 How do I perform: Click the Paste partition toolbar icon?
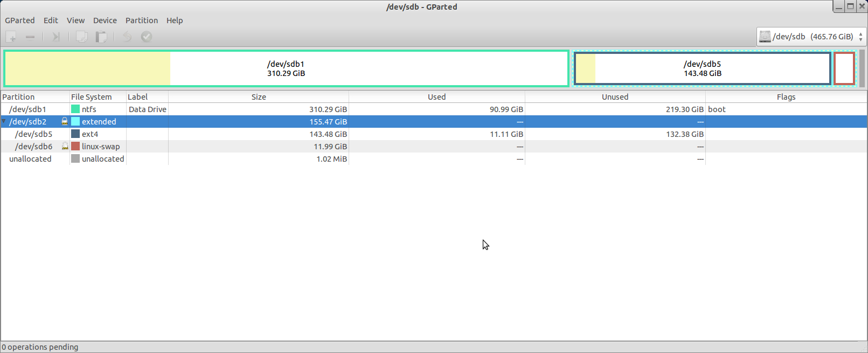tap(101, 37)
